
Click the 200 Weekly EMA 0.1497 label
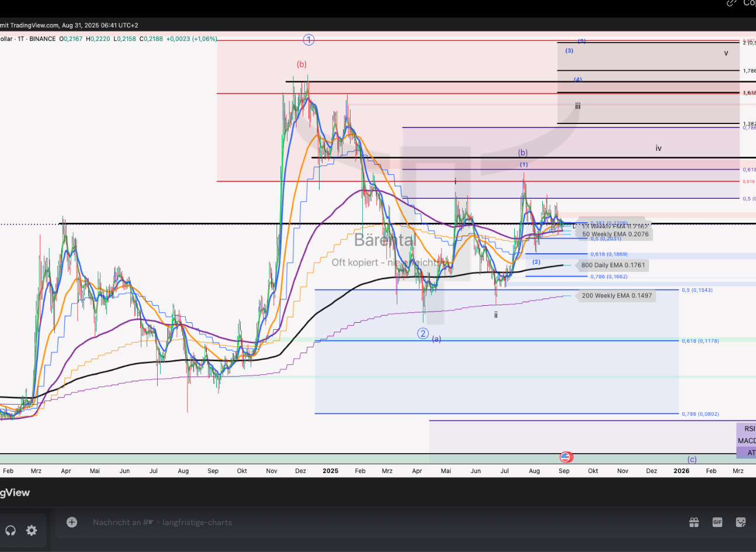616,295
